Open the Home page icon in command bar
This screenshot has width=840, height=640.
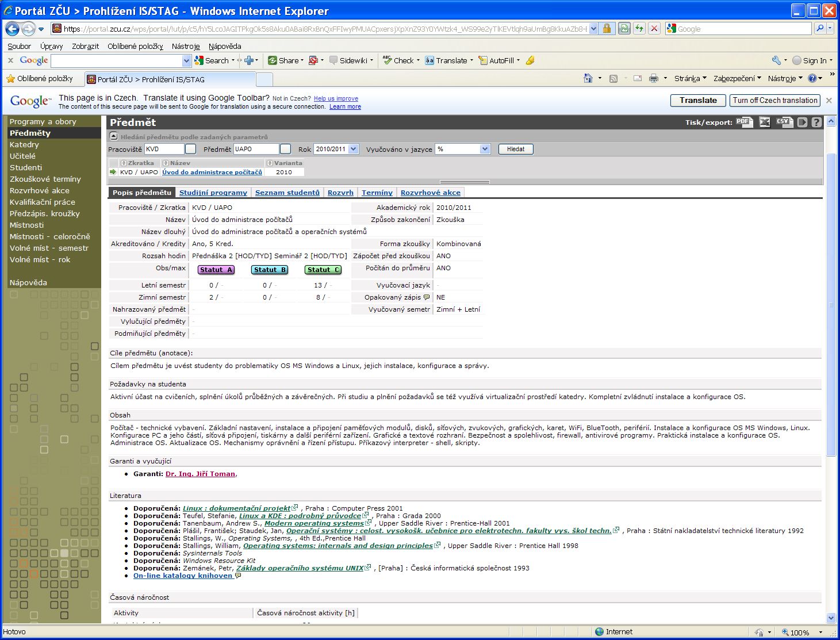click(588, 78)
